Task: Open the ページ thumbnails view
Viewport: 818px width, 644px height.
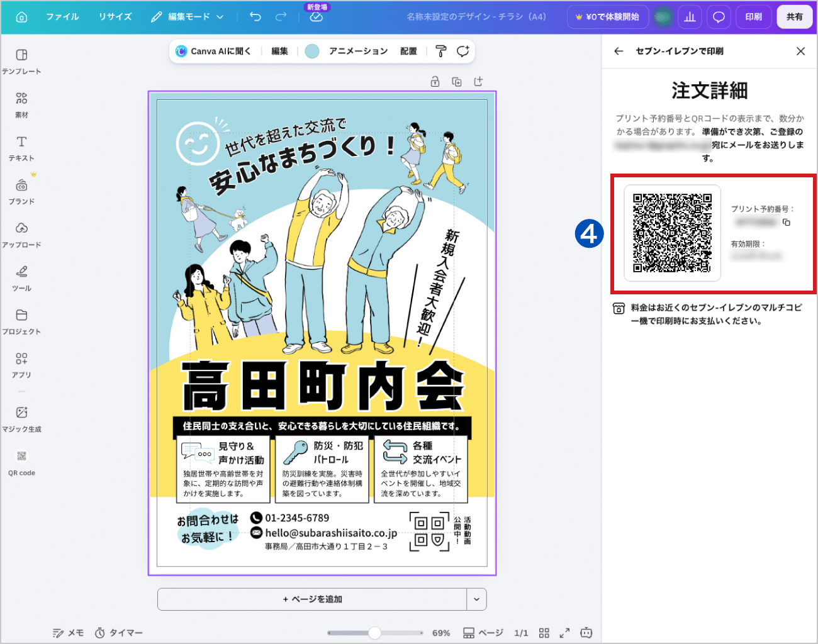Action: [x=483, y=633]
